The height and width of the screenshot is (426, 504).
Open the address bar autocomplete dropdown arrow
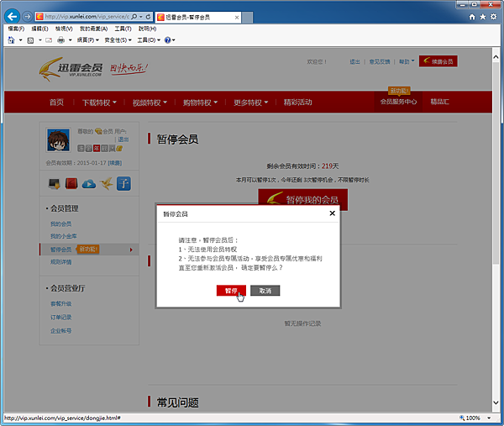tap(141, 17)
